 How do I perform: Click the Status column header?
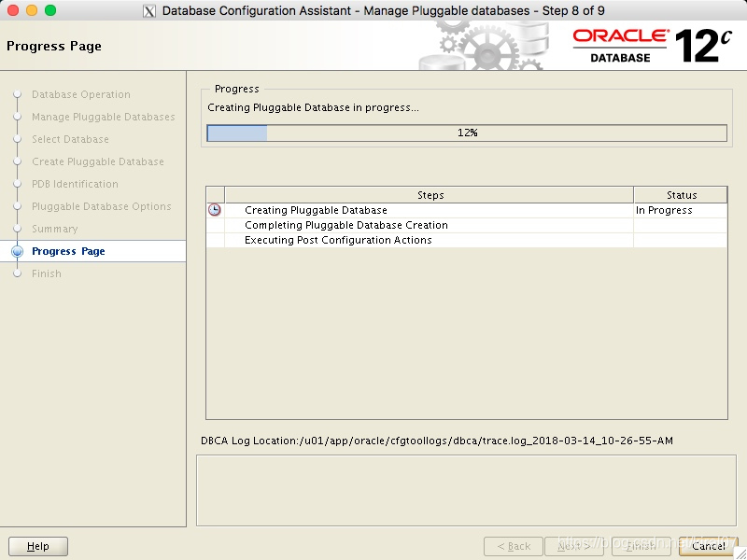click(681, 195)
